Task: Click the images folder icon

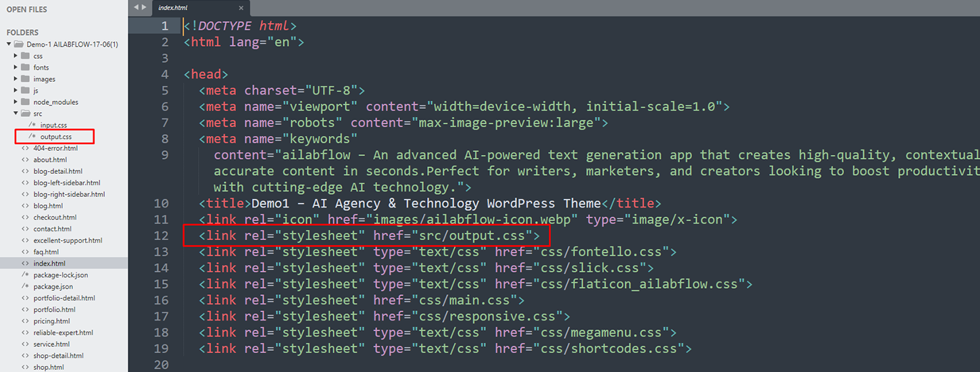Action: pyautogui.click(x=25, y=79)
